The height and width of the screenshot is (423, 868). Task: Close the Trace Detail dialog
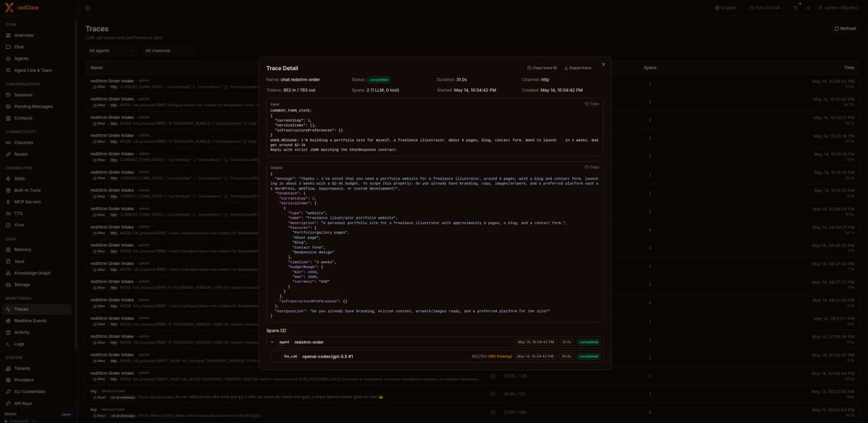point(603,65)
